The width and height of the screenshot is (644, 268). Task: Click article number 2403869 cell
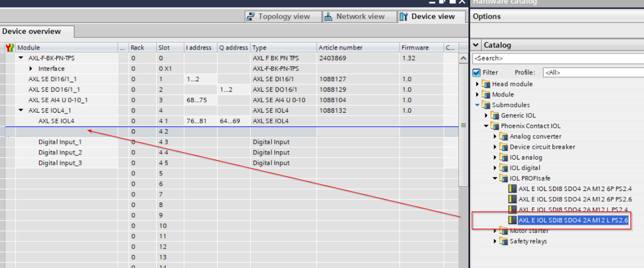[x=358, y=58]
